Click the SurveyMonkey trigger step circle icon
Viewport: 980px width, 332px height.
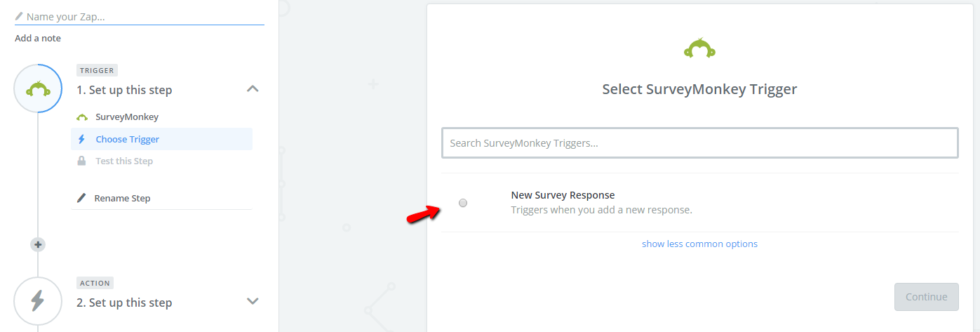[x=38, y=88]
